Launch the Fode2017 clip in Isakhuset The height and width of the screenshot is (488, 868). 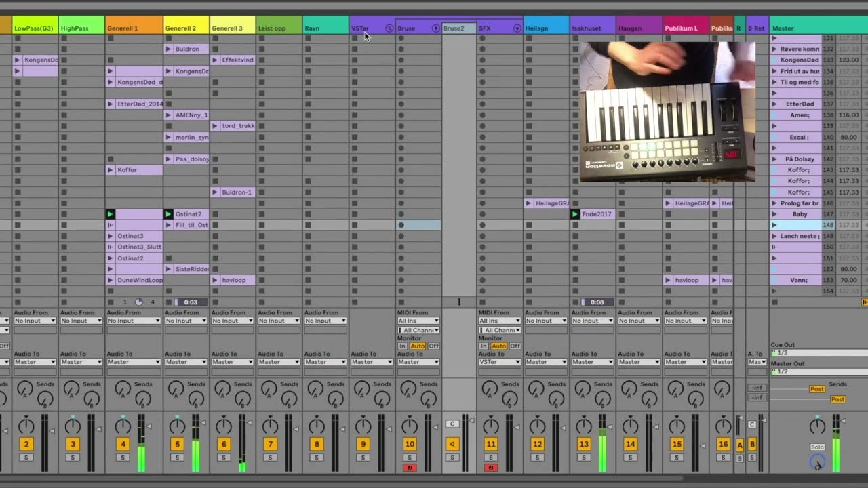click(575, 214)
